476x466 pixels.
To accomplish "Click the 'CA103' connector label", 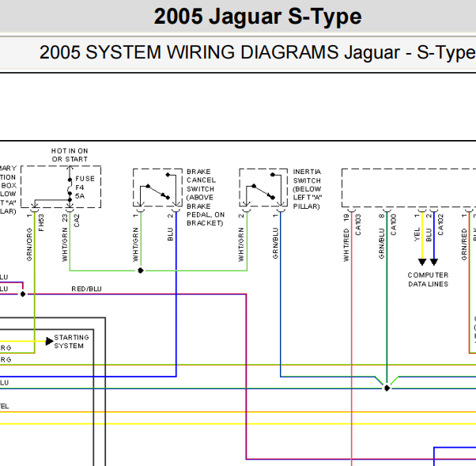I will 358,225.
